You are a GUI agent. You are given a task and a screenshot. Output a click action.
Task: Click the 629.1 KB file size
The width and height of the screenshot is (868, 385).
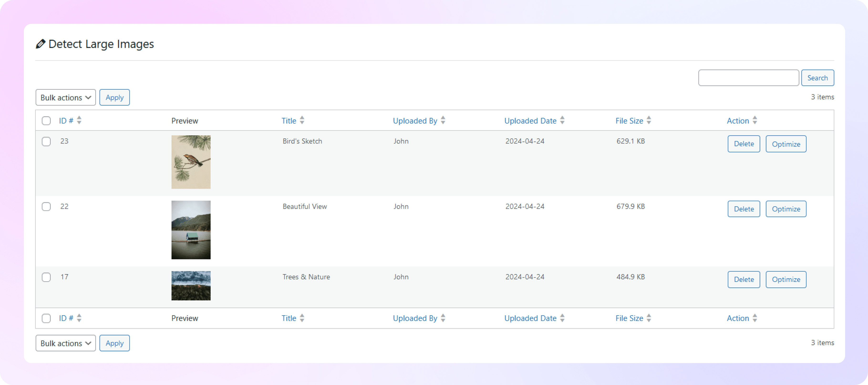click(x=630, y=141)
